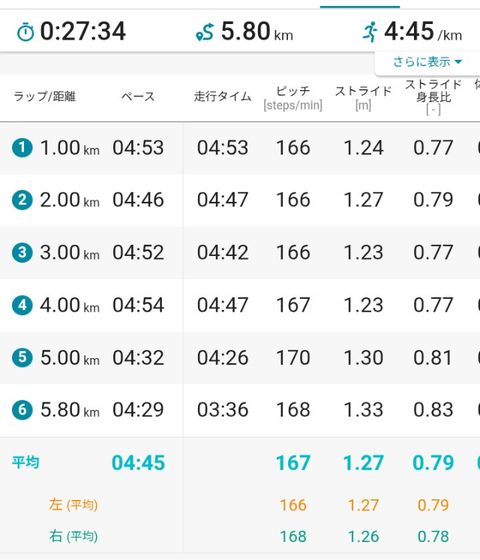480x560 pixels.
Task: Click right-average stride value 1.26
Action: pos(363,536)
